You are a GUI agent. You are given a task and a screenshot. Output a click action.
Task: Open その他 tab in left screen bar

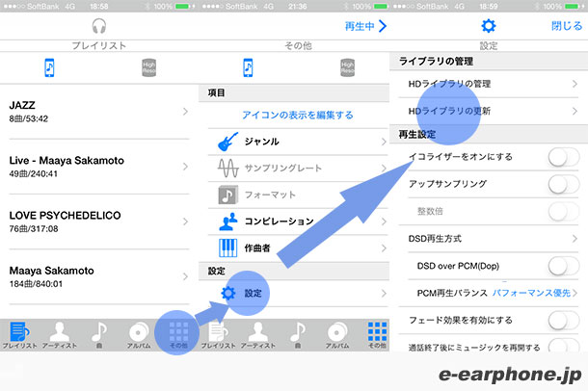click(x=178, y=335)
